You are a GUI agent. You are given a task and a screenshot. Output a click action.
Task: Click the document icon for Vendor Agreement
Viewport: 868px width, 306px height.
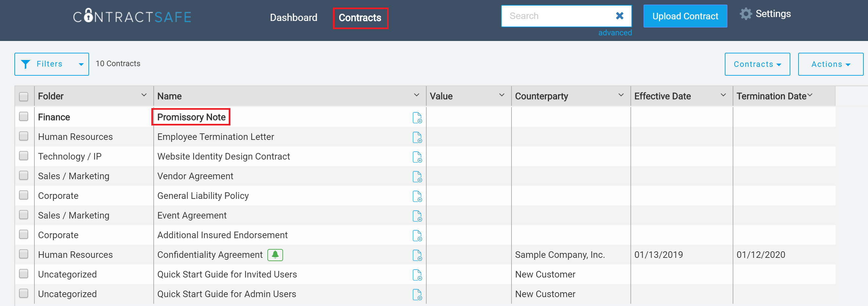point(417,177)
